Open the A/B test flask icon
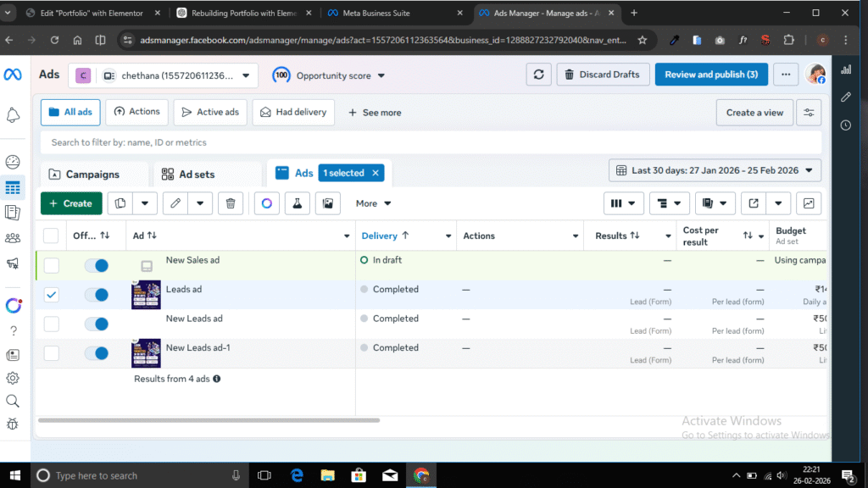The height and width of the screenshot is (488, 868). click(x=297, y=203)
